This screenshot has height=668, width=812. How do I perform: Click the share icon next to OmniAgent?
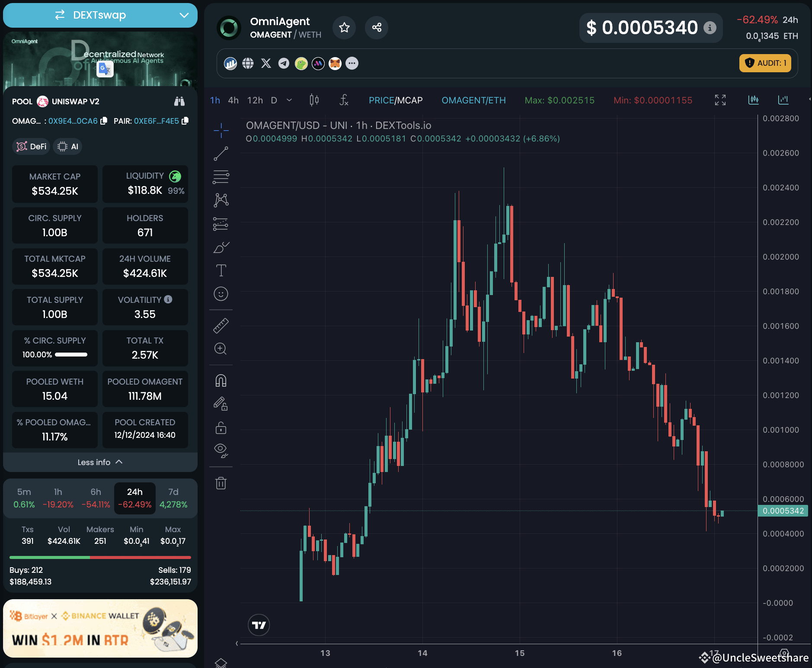pyautogui.click(x=377, y=28)
